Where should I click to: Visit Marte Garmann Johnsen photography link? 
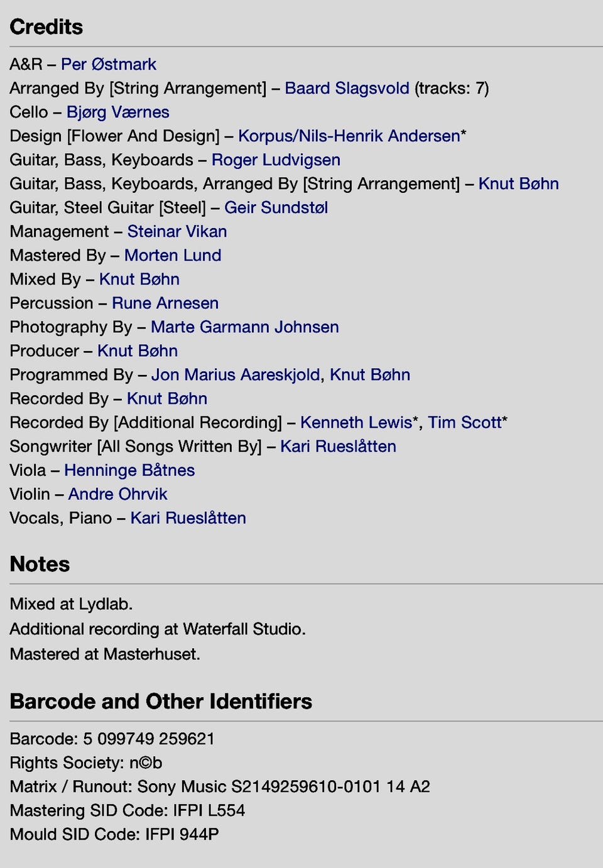pos(245,327)
